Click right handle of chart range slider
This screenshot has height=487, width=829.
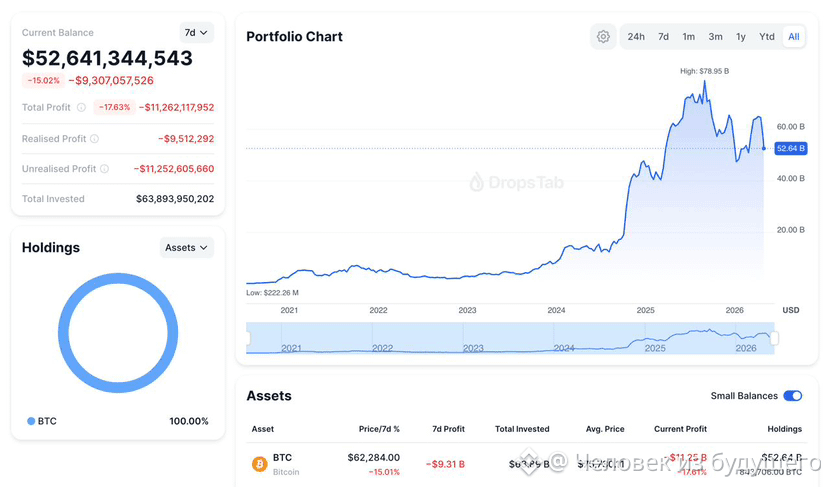pyautogui.click(x=775, y=338)
